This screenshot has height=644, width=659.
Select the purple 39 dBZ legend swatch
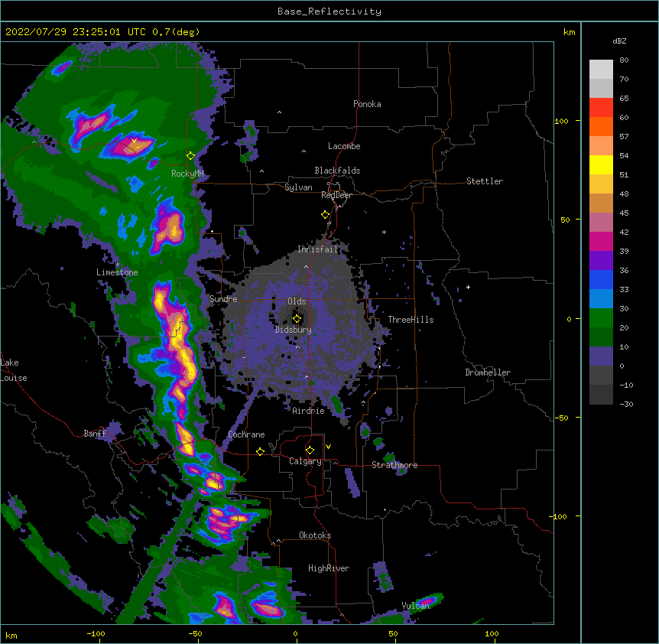tap(601, 260)
